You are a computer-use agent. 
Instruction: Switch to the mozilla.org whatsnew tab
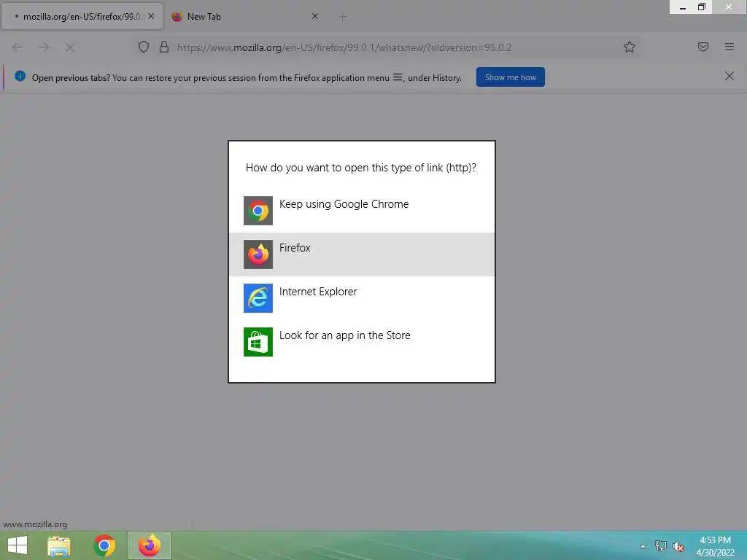coord(82,17)
